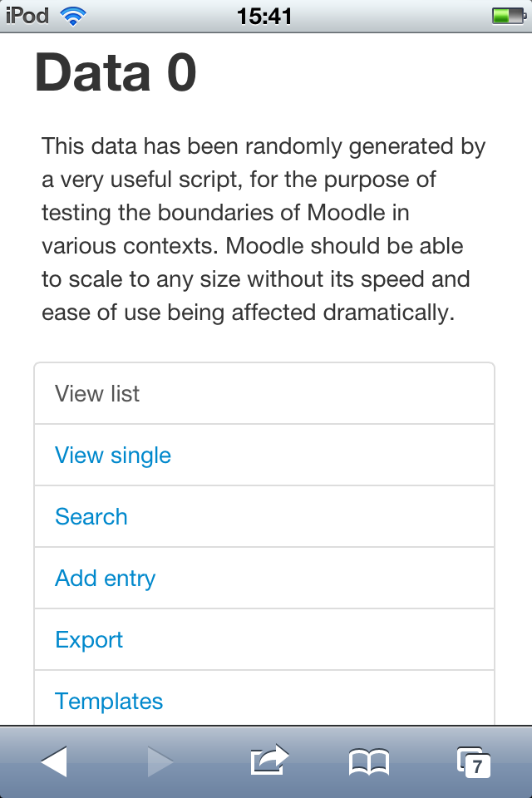This screenshot has width=532, height=798.
Task: Open the Templates link
Action: (109, 702)
